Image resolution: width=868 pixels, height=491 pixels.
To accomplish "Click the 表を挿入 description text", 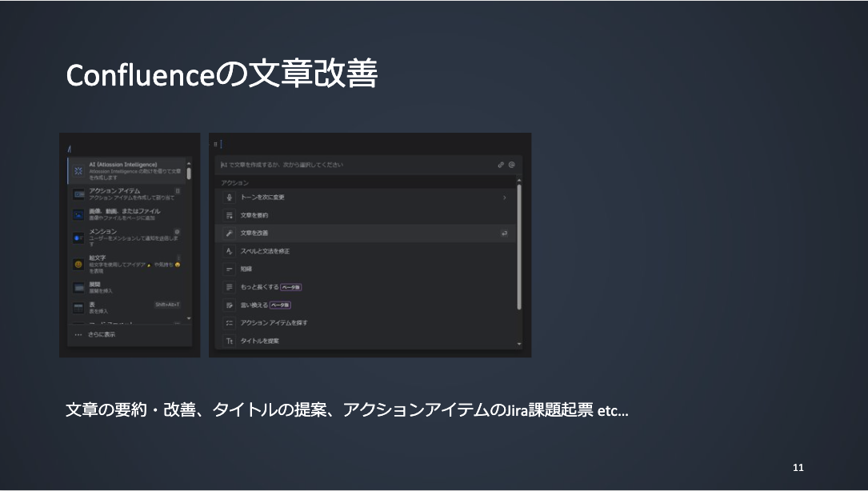I will (98, 312).
